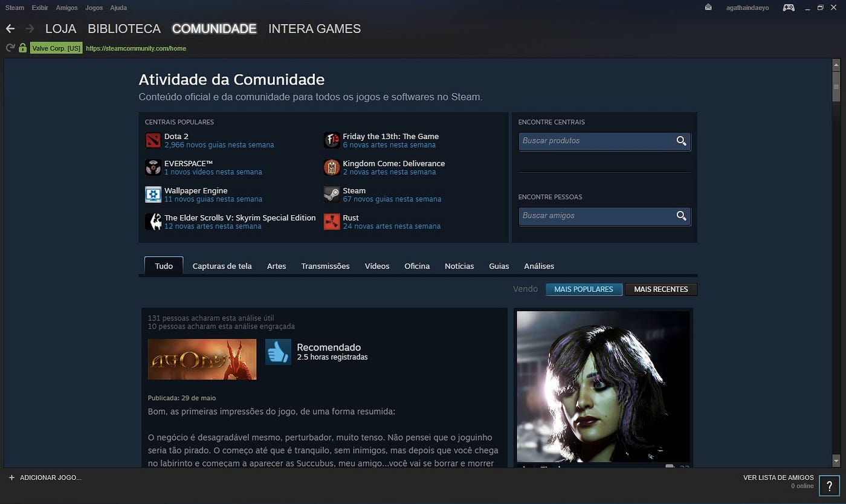Switch to the Guias tab
This screenshot has width=846, height=504.
pos(499,266)
